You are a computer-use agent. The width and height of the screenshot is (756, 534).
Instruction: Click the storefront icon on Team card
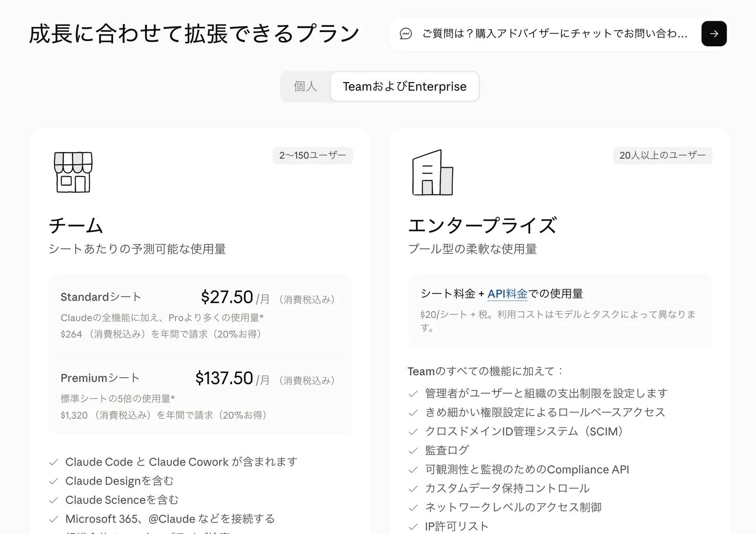(73, 172)
